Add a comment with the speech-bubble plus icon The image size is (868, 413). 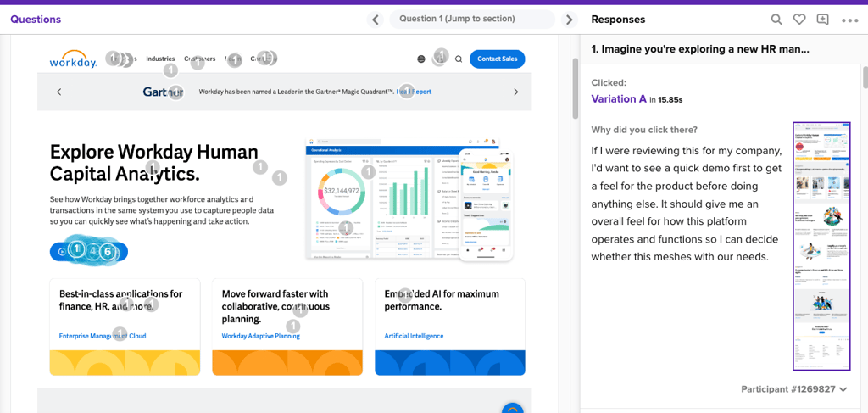(822, 20)
